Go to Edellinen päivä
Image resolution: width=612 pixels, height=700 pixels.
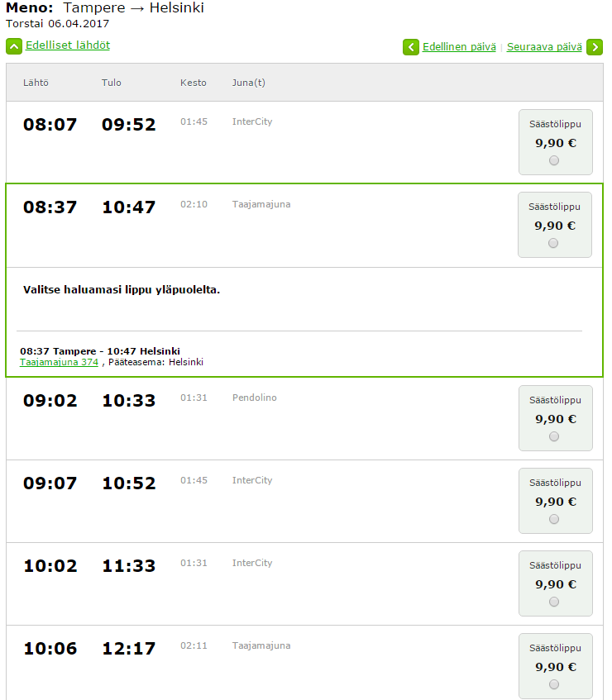pyautogui.click(x=459, y=47)
